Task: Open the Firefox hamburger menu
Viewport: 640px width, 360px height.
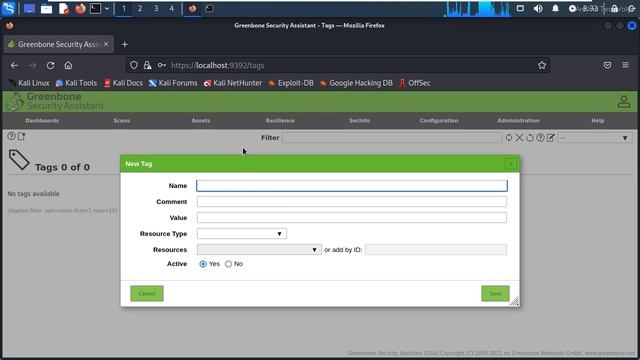Action: [x=625, y=65]
